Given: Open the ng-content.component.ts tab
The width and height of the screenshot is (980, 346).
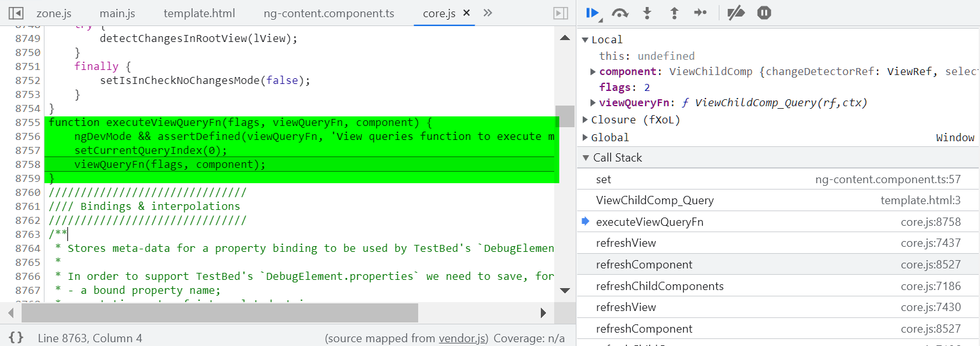Looking at the screenshot, I should tap(329, 13).
